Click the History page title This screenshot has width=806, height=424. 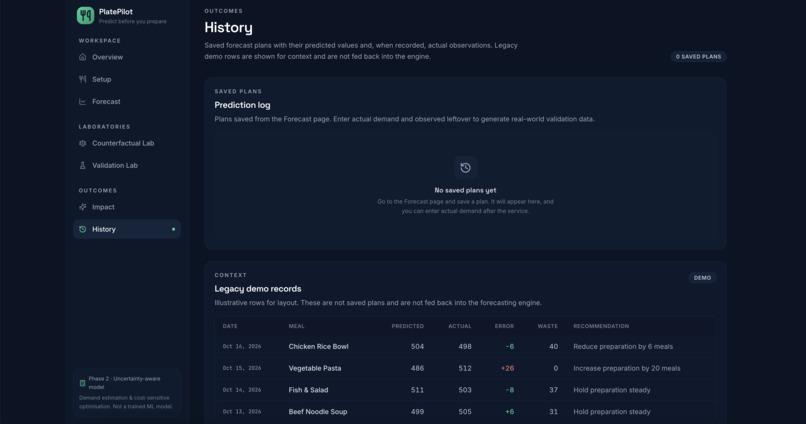[x=228, y=27]
